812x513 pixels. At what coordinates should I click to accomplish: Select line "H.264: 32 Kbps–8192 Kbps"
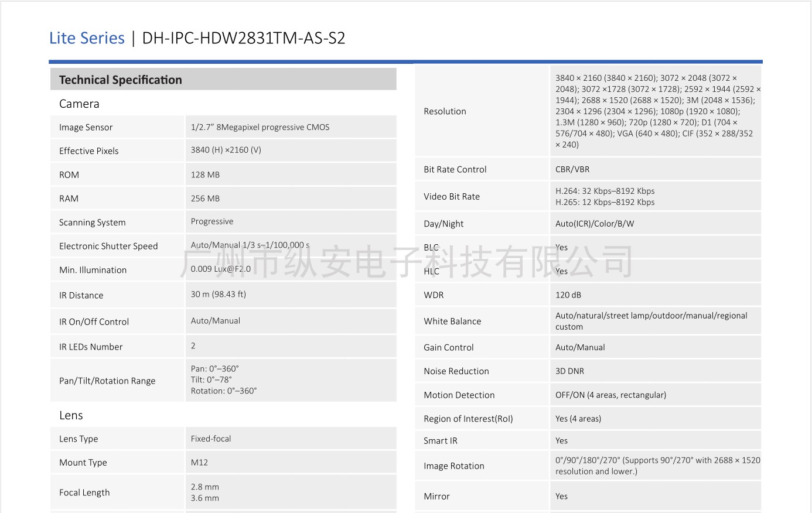pos(605,191)
